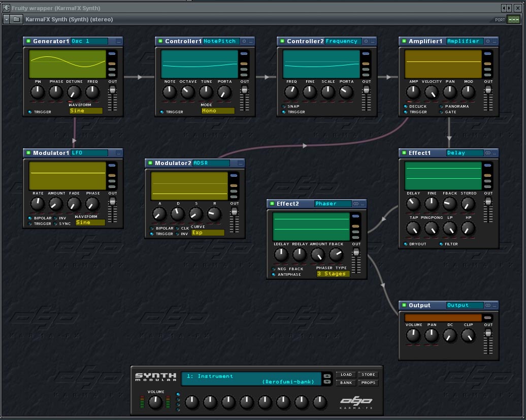The height and width of the screenshot is (420, 526).
Task: Enable GATE on Amplifier1
Action: (x=441, y=112)
